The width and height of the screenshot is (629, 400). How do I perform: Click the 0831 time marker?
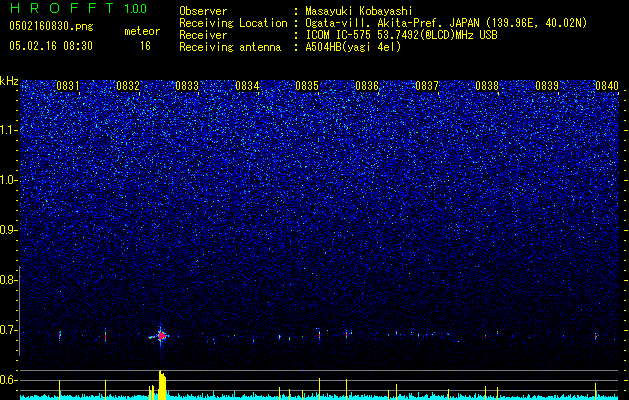click(68, 86)
